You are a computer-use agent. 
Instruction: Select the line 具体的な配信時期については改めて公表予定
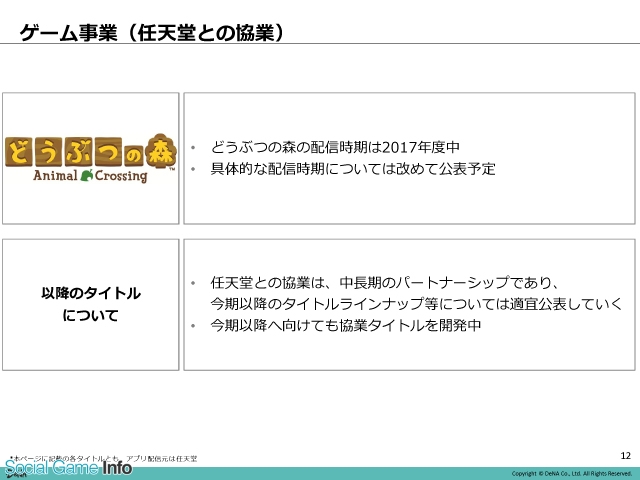[353, 169]
